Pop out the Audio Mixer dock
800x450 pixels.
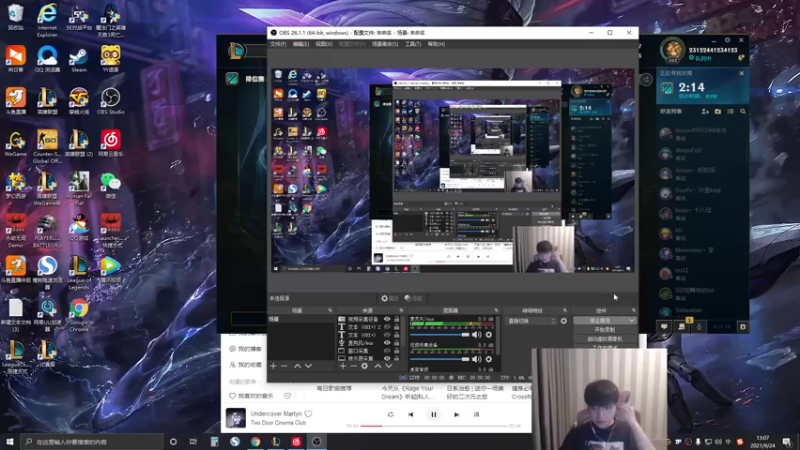496,310
